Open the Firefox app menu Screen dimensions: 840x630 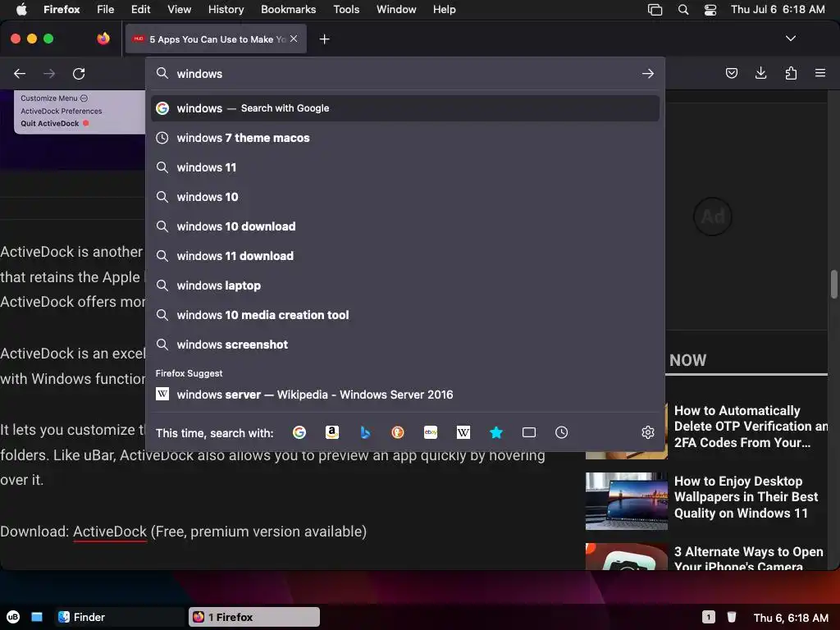click(x=62, y=10)
